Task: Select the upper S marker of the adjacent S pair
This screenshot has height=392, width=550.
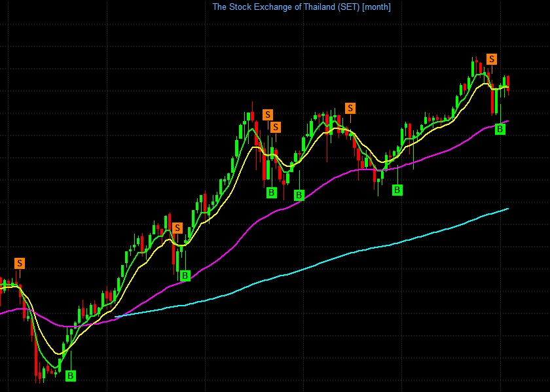Action: click(x=268, y=115)
